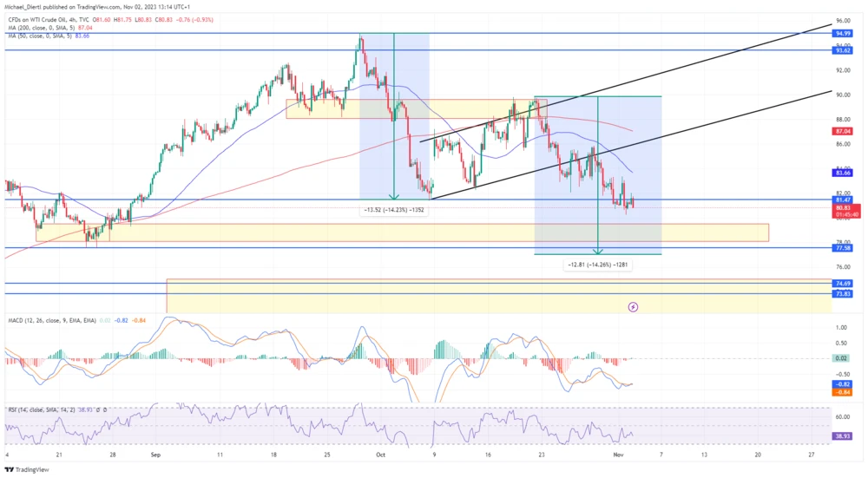Screen dimensions: 868x478
Task: Click the 81.47 horizontal line price label
Action: coord(842,200)
